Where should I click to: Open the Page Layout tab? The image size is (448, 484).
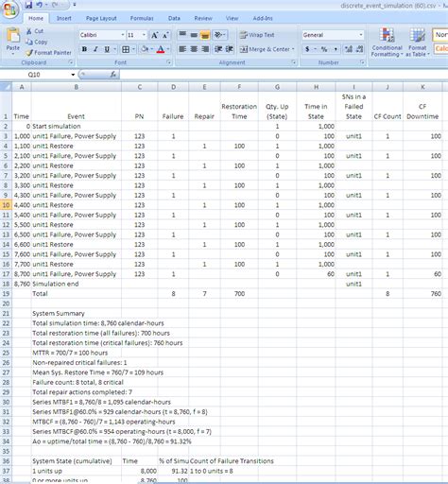[x=101, y=18]
